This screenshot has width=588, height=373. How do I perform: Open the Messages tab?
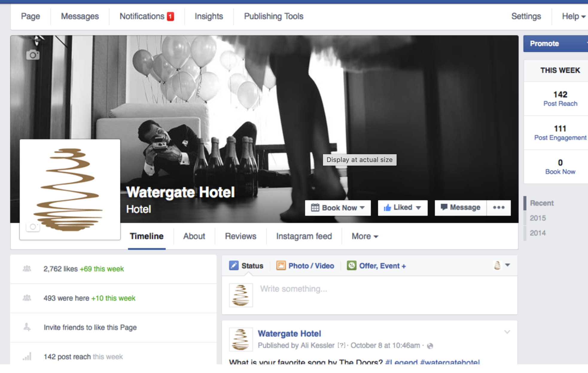coord(80,16)
